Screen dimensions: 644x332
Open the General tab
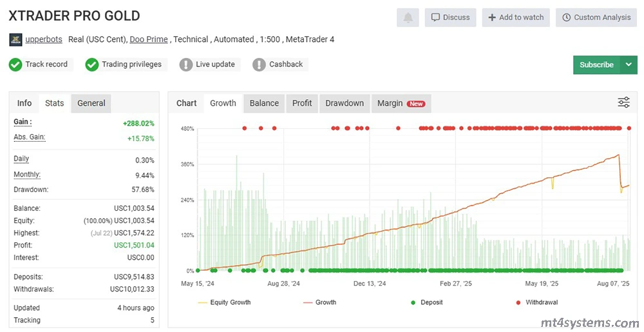(91, 103)
